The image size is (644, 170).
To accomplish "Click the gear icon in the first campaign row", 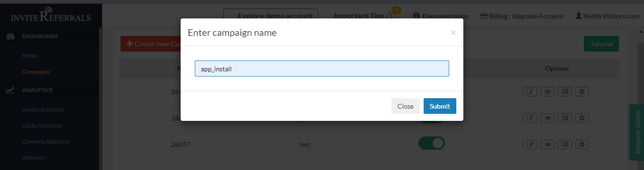I will click(x=582, y=91).
